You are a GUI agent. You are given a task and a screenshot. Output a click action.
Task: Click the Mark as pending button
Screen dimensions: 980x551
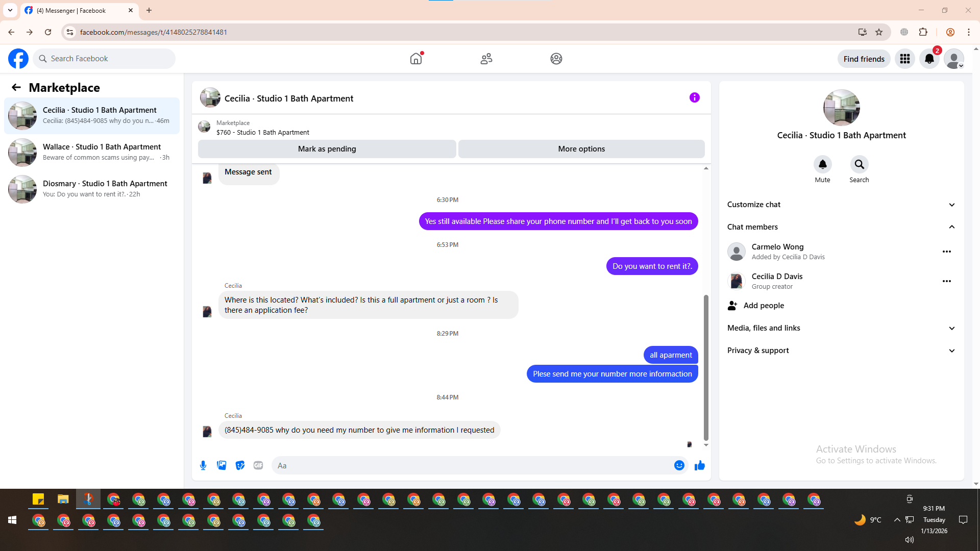[x=327, y=149]
